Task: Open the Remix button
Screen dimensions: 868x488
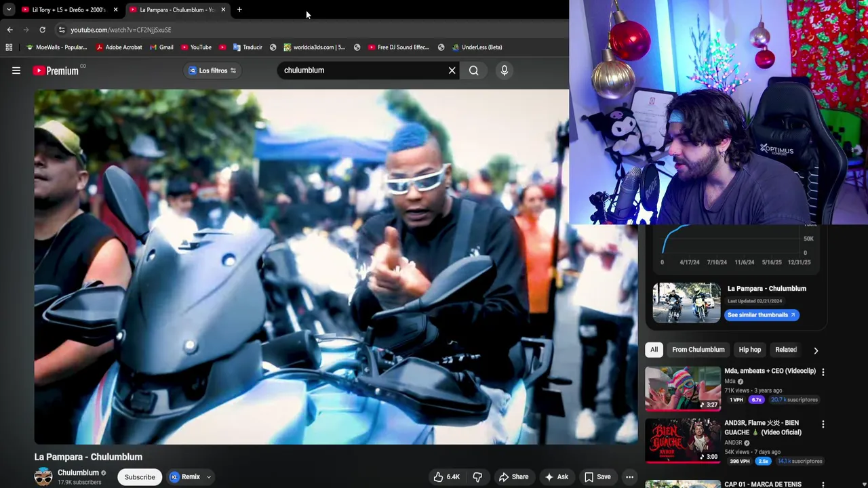Action: pyautogui.click(x=185, y=476)
